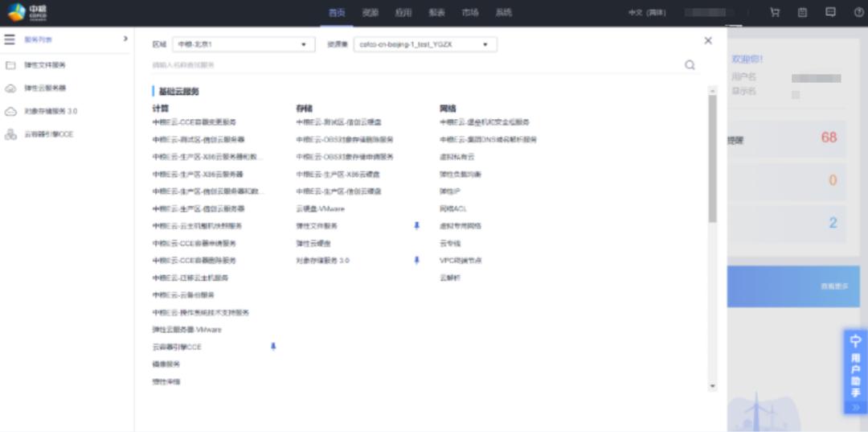This screenshot has width=868, height=432.
Task: Open 中粮E云-测试区-信创云服务器 link
Action: point(199,139)
